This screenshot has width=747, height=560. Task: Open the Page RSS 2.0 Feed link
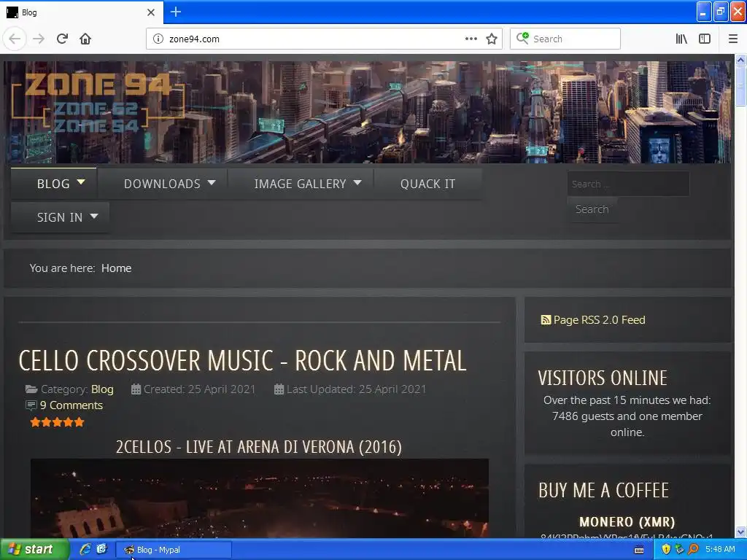pos(600,320)
